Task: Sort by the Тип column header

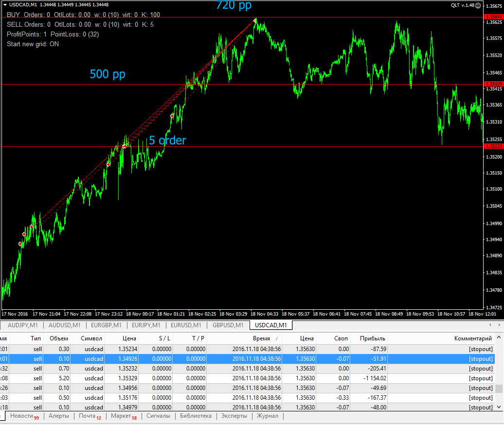Action: (x=27, y=338)
